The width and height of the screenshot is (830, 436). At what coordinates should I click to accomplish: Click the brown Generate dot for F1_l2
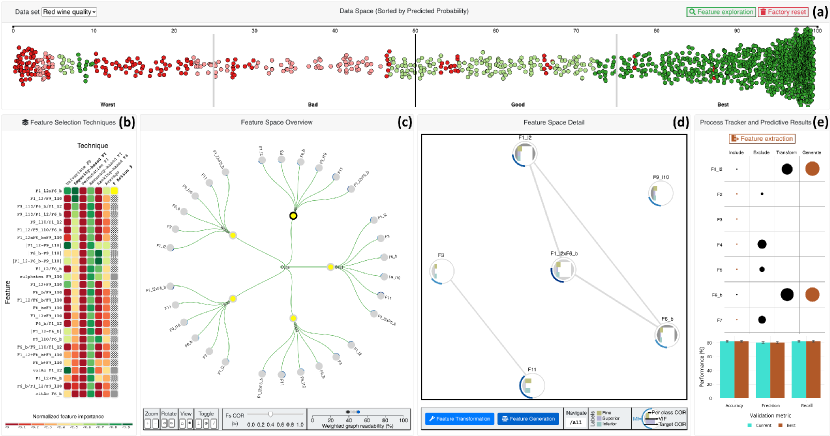[x=812, y=169]
